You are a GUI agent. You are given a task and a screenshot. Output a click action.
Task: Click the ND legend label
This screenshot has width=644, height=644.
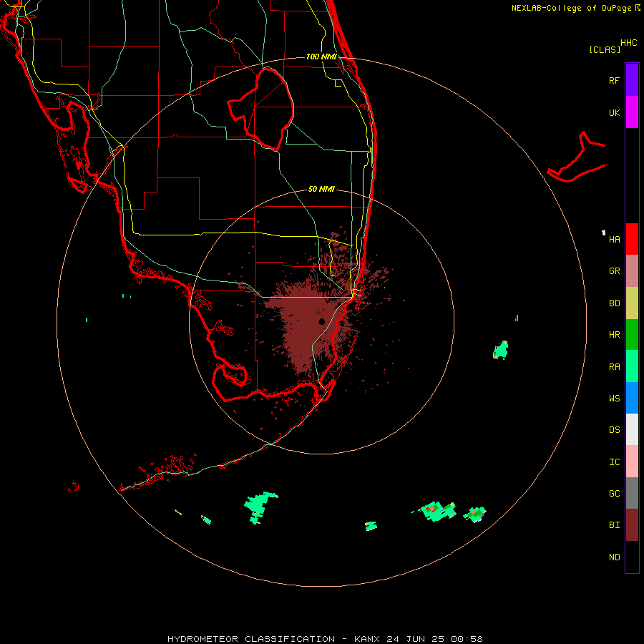pos(614,557)
